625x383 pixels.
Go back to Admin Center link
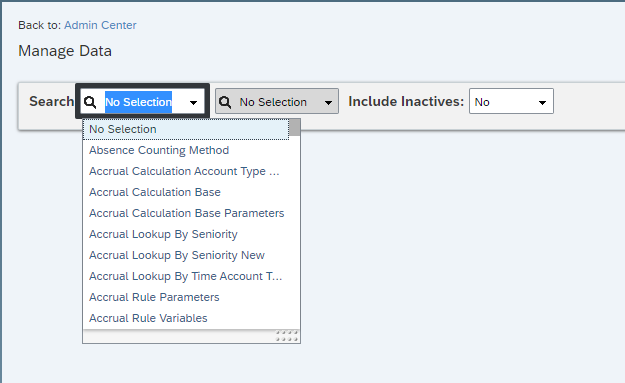(x=100, y=25)
